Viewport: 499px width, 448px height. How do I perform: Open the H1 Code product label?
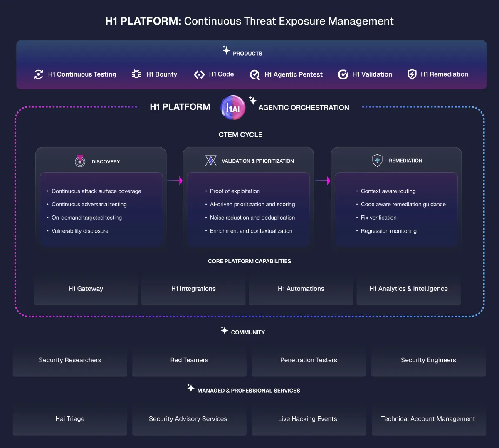(x=221, y=74)
